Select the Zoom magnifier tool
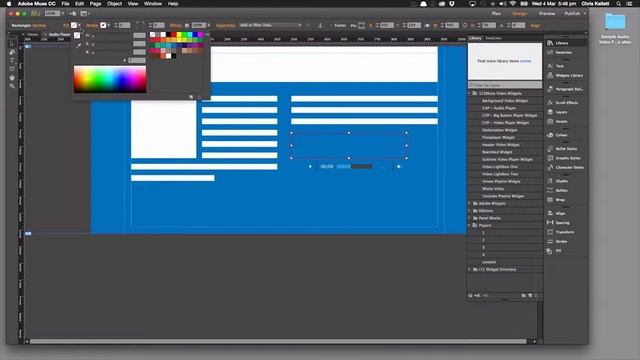Viewport: 640px width, 360px height. coord(12,86)
